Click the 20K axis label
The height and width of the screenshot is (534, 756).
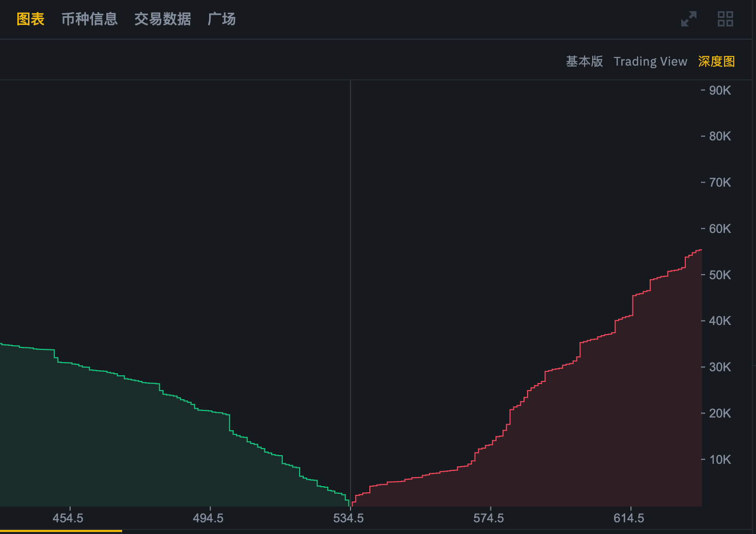720,413
